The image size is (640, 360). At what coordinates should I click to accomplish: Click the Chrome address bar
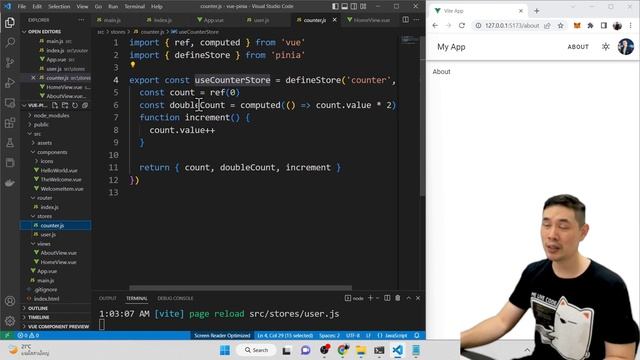pos(512,25)
